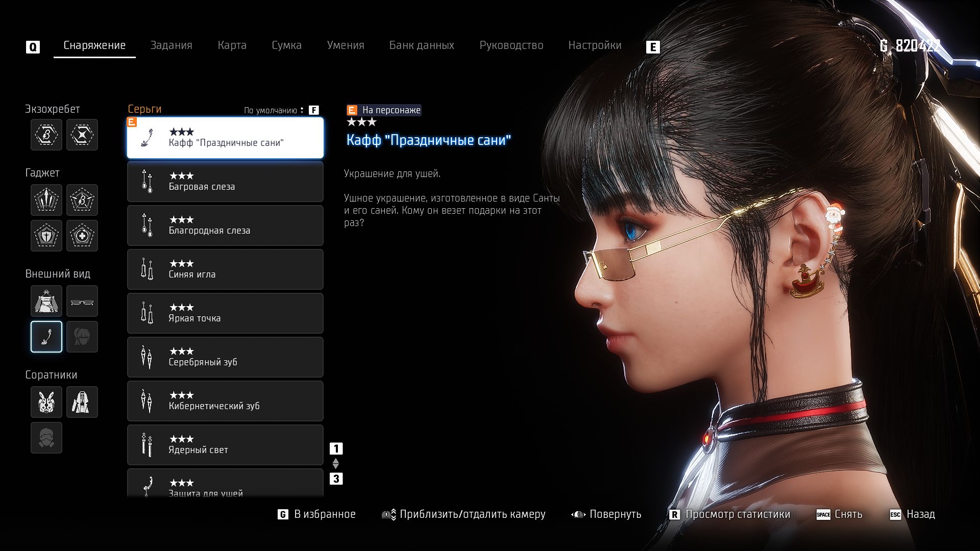Select the Багровая слеза earrings item
The image size is (980, 551).
(225, 182)
